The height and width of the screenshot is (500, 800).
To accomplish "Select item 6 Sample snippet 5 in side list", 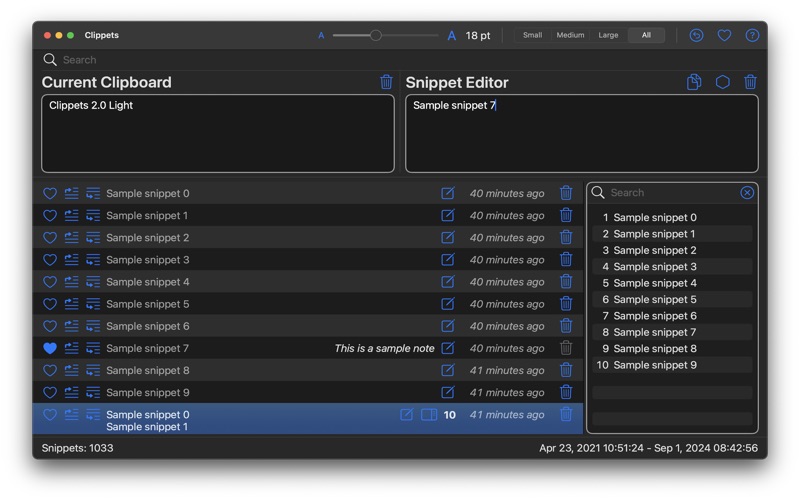I will 672,299.
